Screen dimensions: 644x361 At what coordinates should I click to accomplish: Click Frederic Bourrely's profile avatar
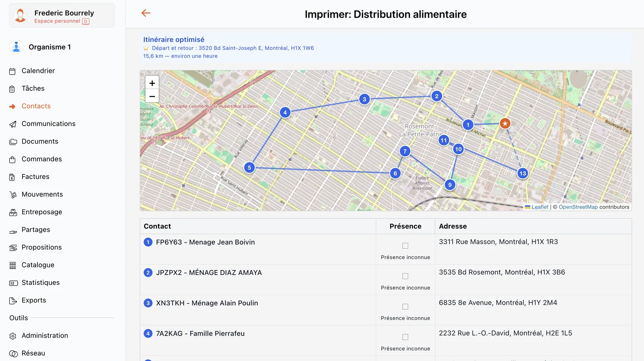point(20,16)
